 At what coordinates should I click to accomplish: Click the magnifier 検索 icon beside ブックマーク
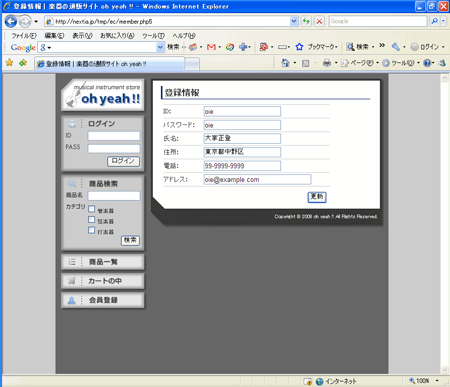coord(350,47)
